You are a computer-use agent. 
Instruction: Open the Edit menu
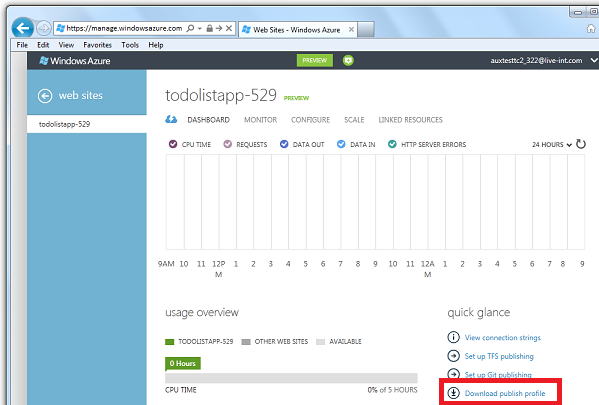pyautogui.click(x=43, y=45)
